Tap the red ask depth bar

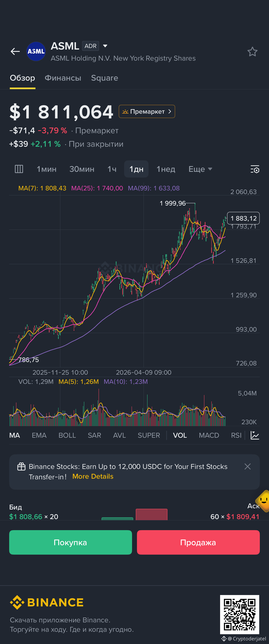click(152, 514)
